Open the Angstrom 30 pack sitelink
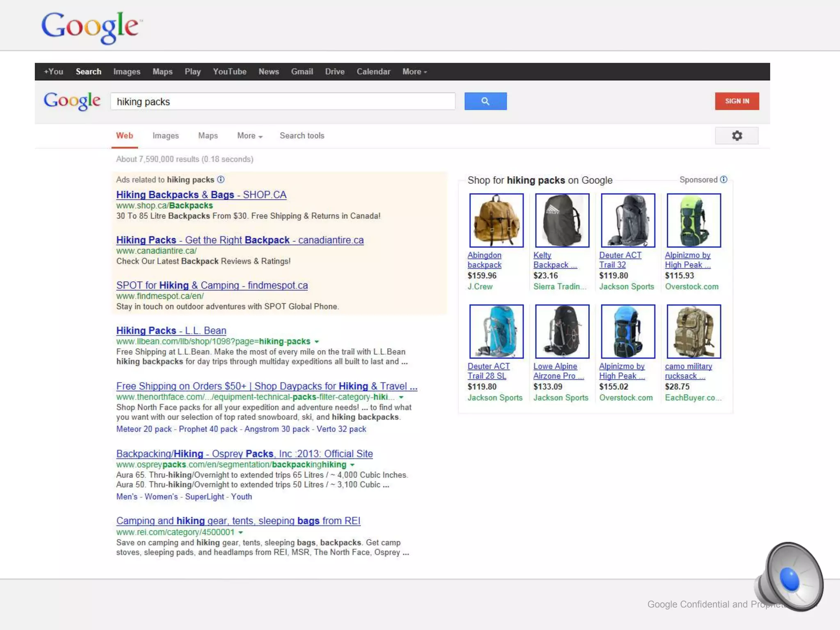The image size is (840, 630). click(277, 429)
